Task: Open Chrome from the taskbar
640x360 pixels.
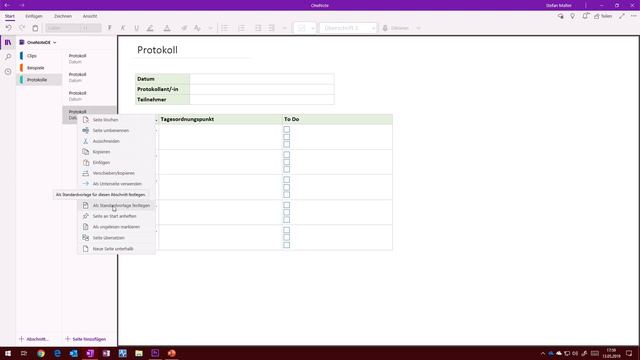Action: pyautogui.click(x=41, y=353)
